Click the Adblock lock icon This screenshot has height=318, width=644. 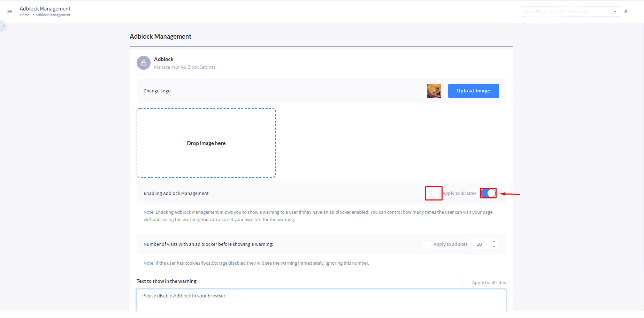144,63
